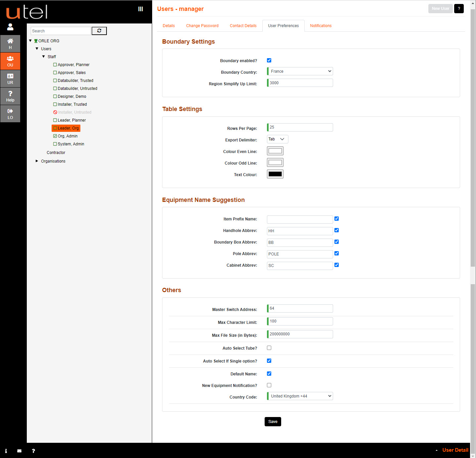Screen dimensions: 476x458
Task: Click the Rows Per Page input field
Action: point(300,128)
